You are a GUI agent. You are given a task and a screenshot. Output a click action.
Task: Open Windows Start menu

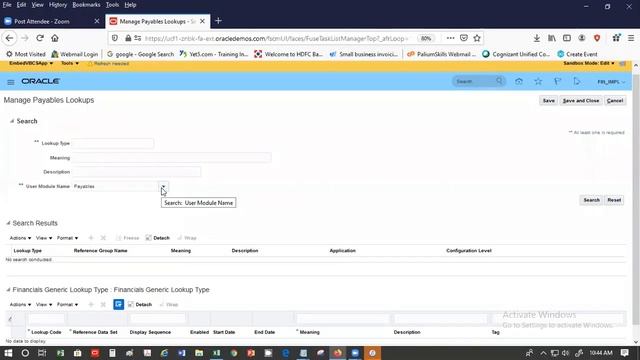pos(8,353)
